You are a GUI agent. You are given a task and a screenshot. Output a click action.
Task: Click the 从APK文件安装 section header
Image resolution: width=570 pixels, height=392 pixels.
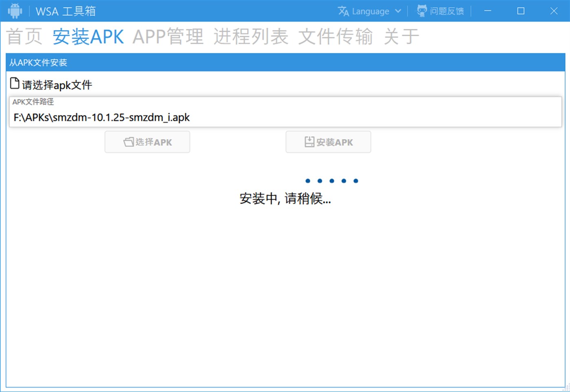point(285,62)
